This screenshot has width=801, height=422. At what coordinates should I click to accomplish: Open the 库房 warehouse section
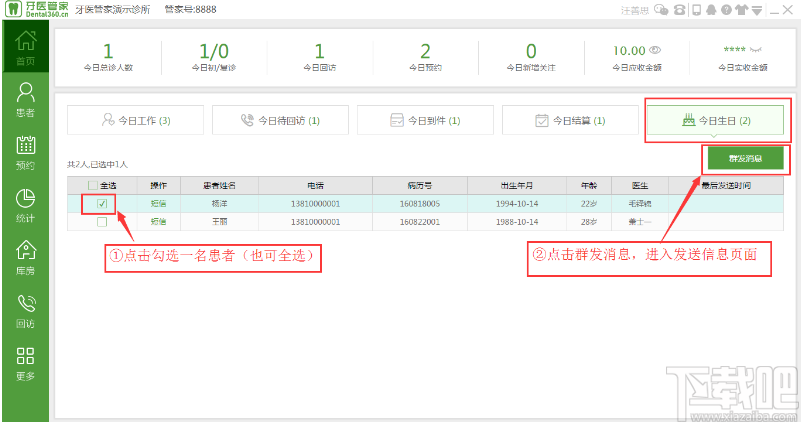pos(26,258)
